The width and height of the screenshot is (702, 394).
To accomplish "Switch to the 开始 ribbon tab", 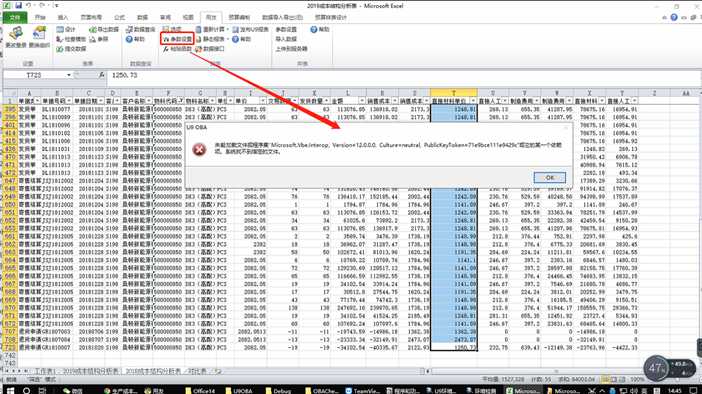I will [x=40, y=17].
